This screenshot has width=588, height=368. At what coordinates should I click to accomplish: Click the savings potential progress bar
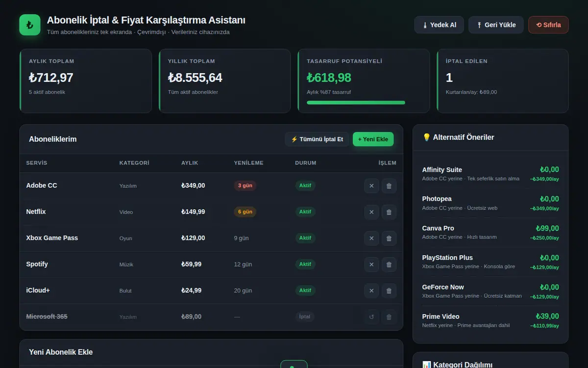[356, 103]
